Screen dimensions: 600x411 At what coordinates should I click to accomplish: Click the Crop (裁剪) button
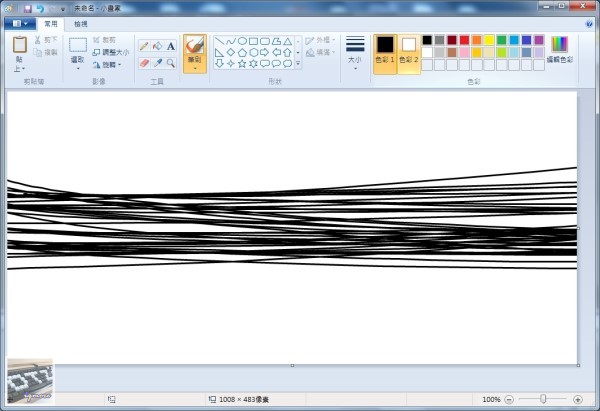(104, 40)
